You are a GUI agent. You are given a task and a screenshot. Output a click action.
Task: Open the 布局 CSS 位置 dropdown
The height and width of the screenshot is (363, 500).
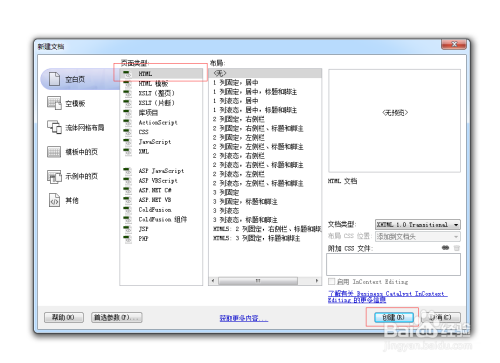pos(418,237)
